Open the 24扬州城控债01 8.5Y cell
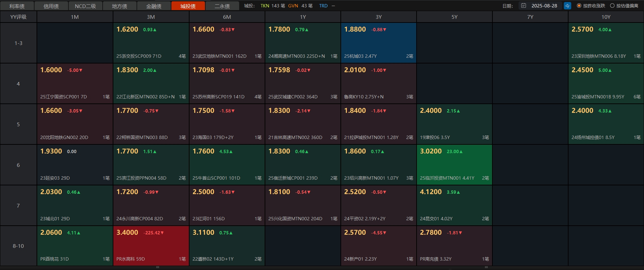This screenshot has width=644, height=270. (606, 124)
